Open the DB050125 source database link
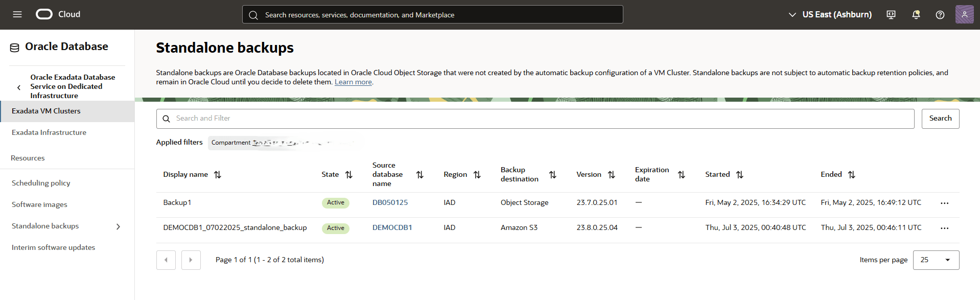The width and height of the screenshot is (980, 300). click(390, 202)
